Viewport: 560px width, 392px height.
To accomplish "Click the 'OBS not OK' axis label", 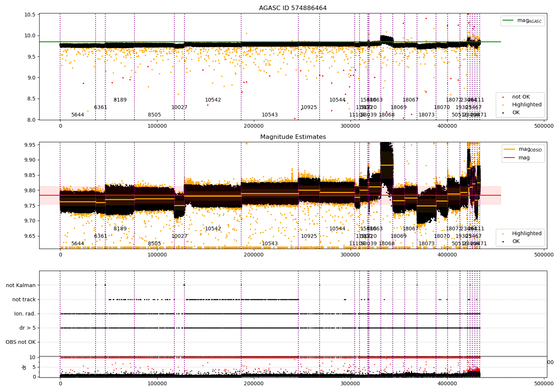I will (x=21, y=342).
